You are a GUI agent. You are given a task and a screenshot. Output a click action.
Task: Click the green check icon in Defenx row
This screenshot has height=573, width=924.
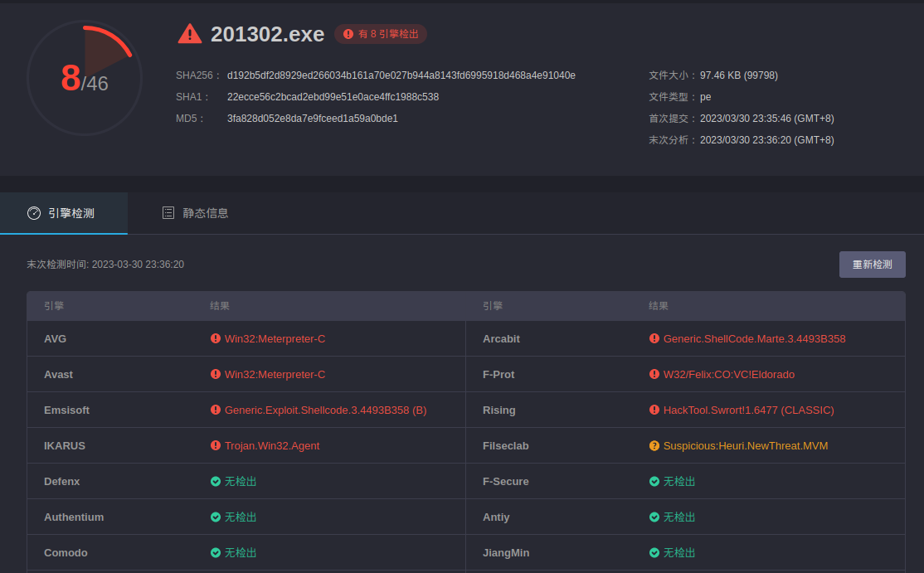click(x=216, y=481)
